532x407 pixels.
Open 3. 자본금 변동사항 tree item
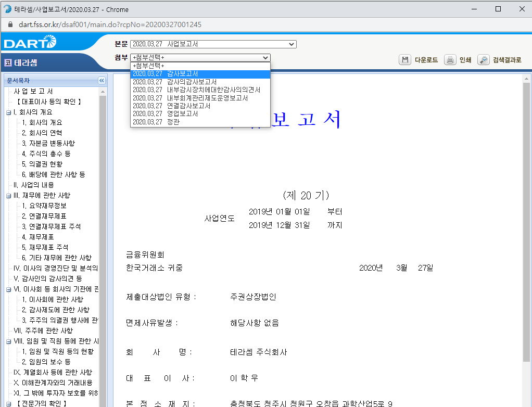48,144
